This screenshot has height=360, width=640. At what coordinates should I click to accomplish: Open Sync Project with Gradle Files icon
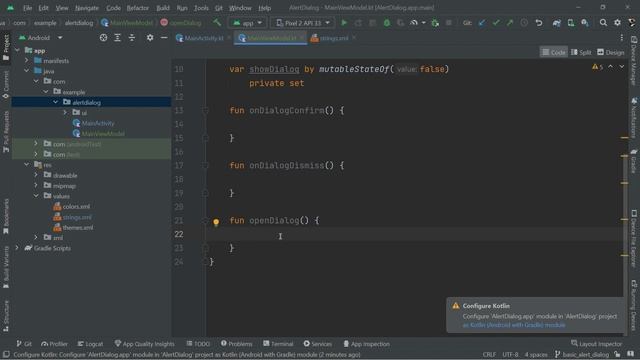click(x=556, y=23)
